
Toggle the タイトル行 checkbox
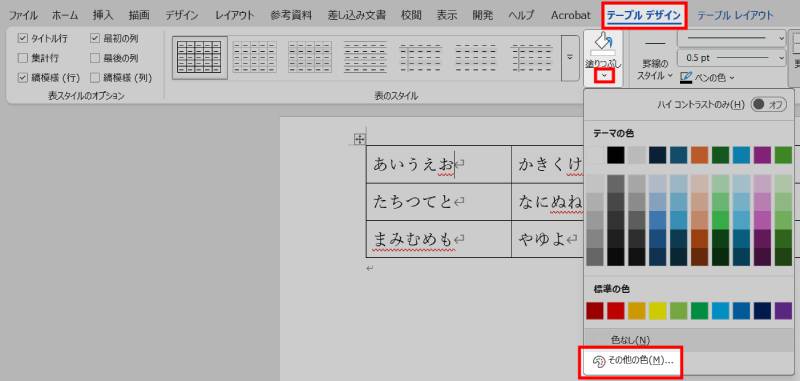pos(22,38)
